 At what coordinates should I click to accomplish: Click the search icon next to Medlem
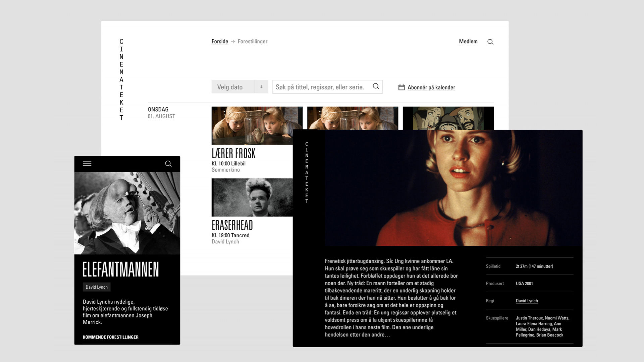(490, 42)
